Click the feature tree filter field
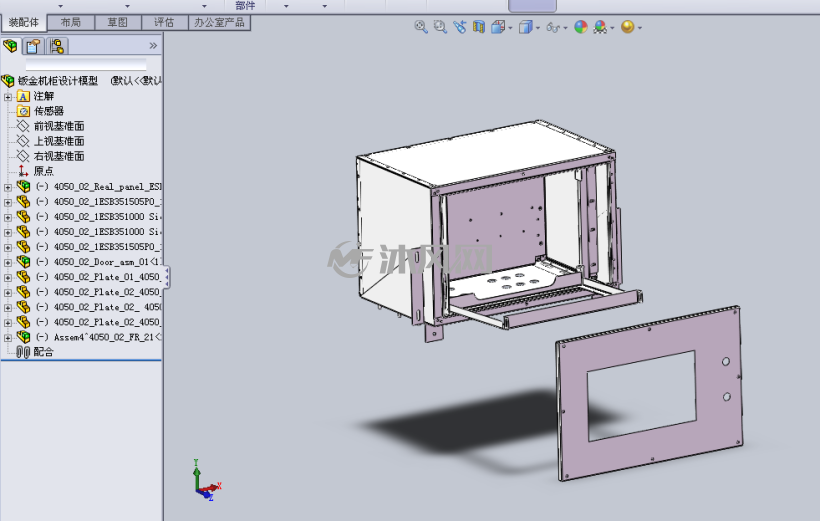 click(86, 65)
